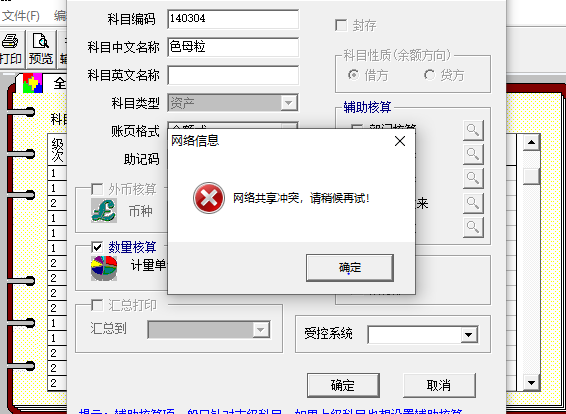Viewport: 566px width, 414px height.
Task: Click 确定 in the 网络信息 dialog
Action: pyautogui.click(x=350, y=268)
